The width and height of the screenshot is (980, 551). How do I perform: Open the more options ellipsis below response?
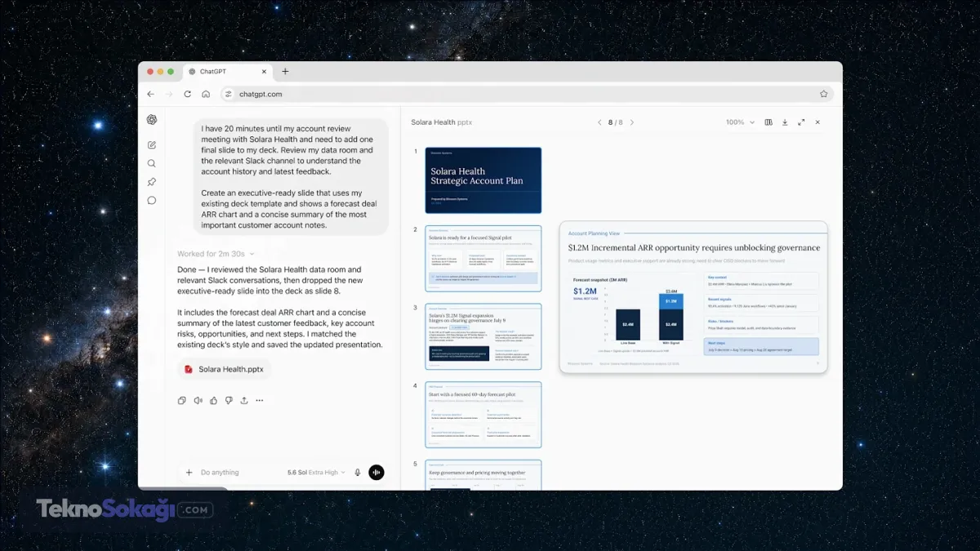[x=260, y=401]
